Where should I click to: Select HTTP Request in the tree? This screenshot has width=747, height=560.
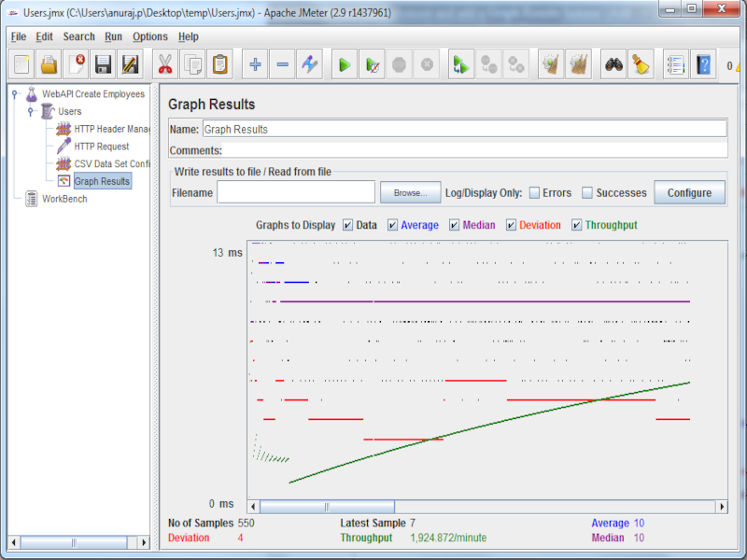pyautogui.click(x=102, y=147)
